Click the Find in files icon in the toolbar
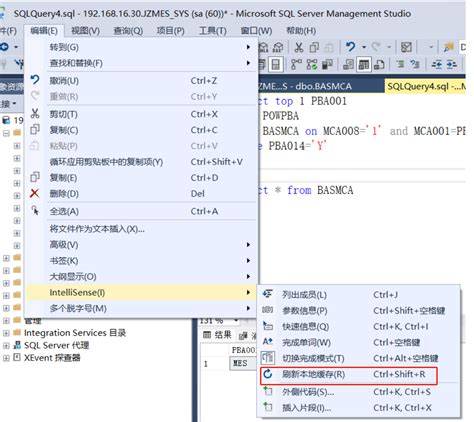This screenshot has width=474, height=422. coord(448,48)
